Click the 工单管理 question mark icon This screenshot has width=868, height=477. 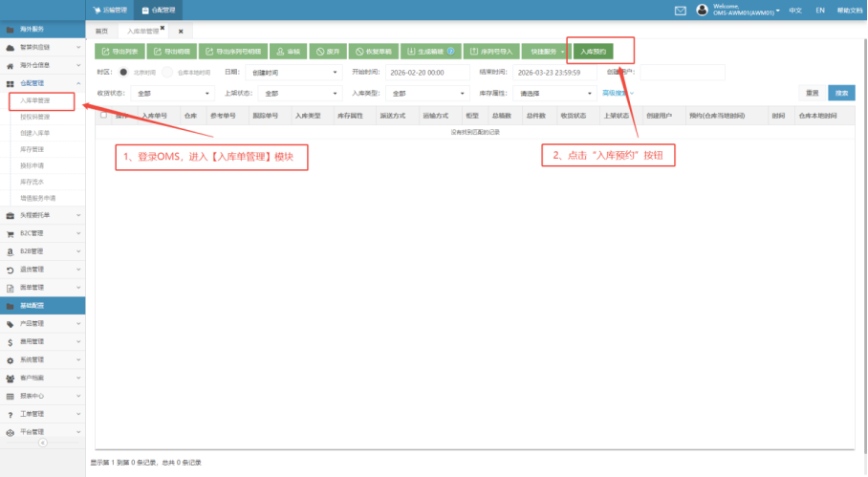click(x=10, y=414)
